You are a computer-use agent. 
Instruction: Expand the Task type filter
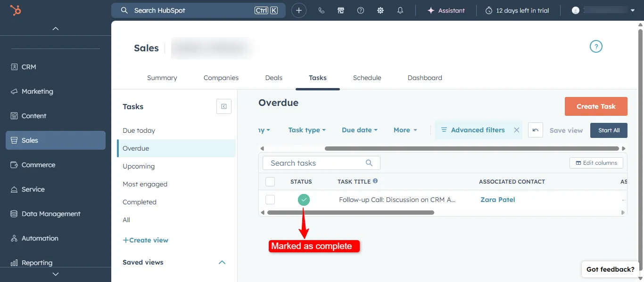point(307,130)
